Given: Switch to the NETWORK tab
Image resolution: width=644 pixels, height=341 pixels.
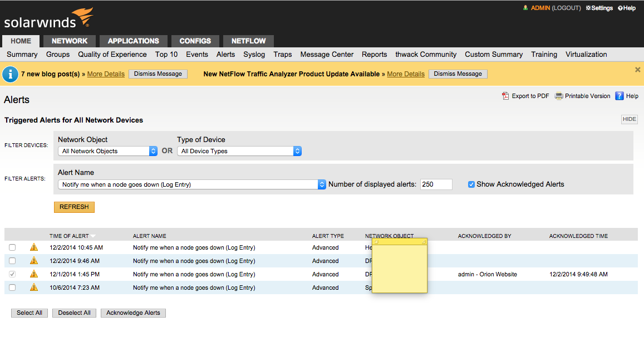Looking at the screenshot, I should pos(70,41).
